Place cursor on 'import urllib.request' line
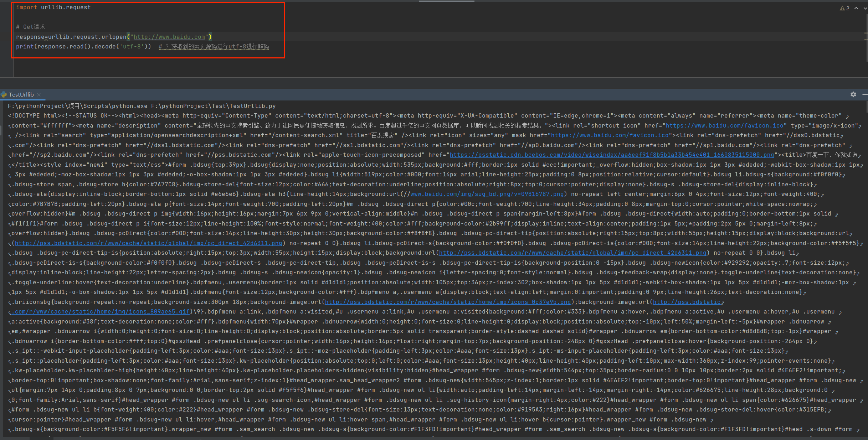 tap(53, 7)
